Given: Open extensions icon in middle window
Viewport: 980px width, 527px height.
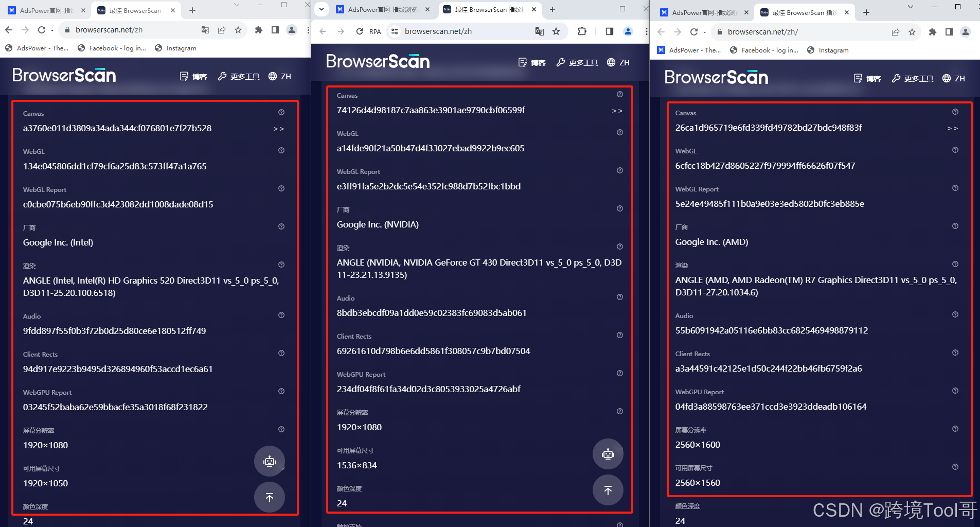Looking at the screenshot, I should point(582,31).
